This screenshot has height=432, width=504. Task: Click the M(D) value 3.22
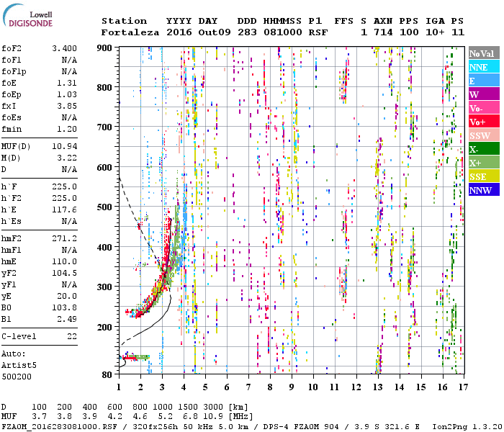point(67,158)
